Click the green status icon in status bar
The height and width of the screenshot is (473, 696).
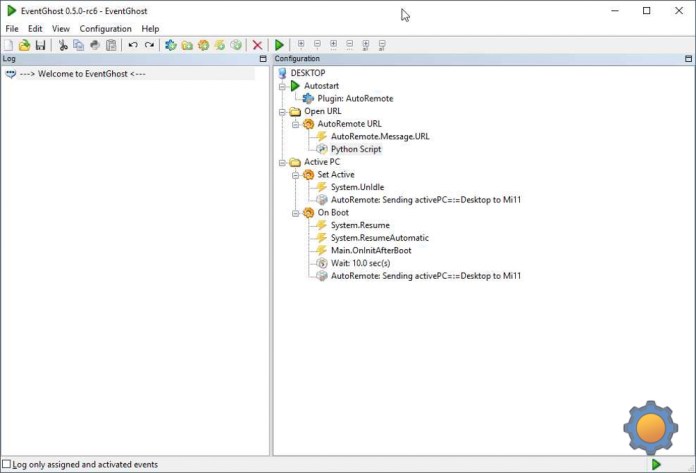656,465
